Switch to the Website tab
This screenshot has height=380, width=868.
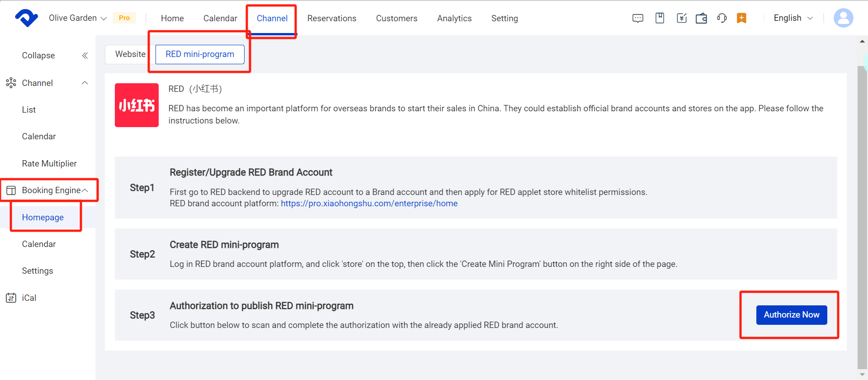pos(130,54)
